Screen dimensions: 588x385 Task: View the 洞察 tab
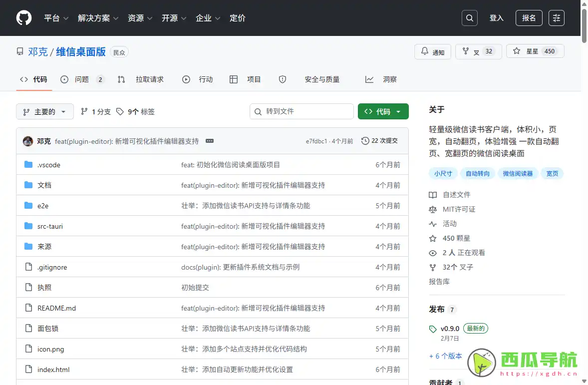pyautogui.click(x=381, y=79)
